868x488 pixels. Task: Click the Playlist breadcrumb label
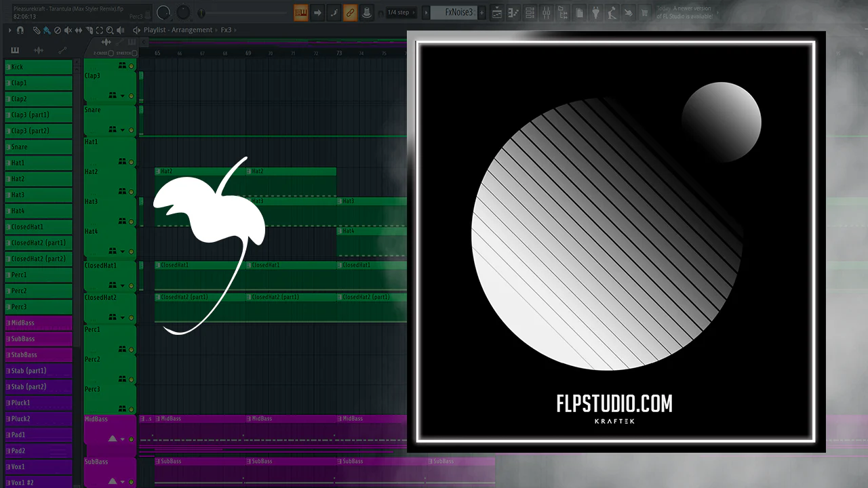[x=154, y=30]
